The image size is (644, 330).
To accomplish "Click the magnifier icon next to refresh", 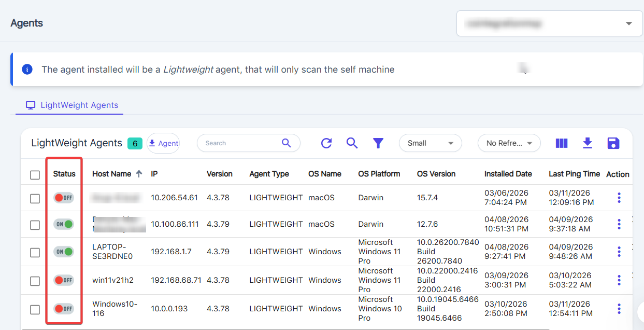I will point(352,143).
